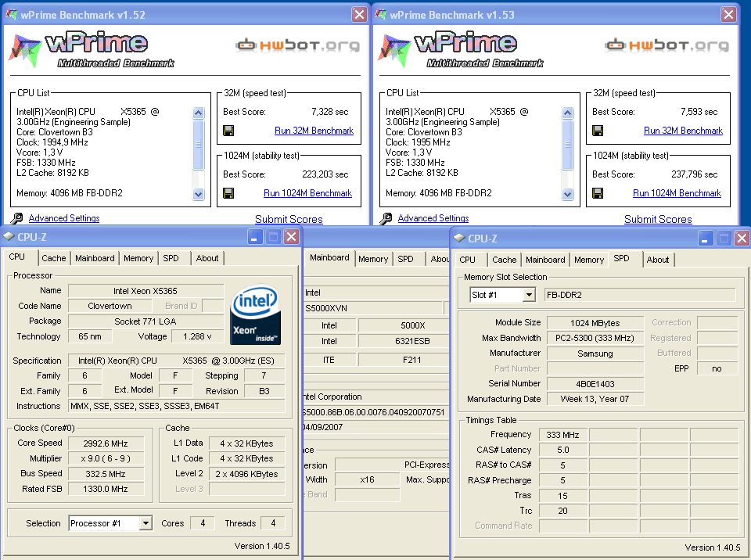751x560 pixels.
Task: Click the 223,203 sec best score in v1.52
Action: (x=325, y=174)
